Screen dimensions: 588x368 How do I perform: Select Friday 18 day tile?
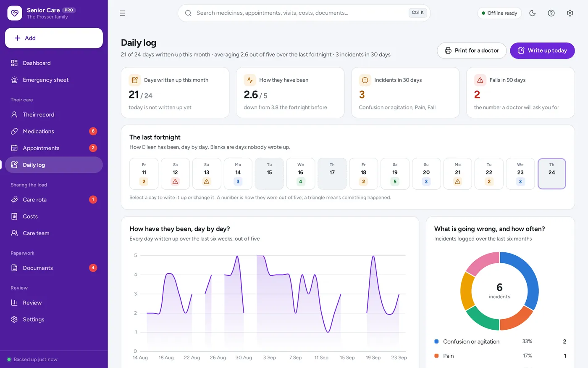pos(364,174)
